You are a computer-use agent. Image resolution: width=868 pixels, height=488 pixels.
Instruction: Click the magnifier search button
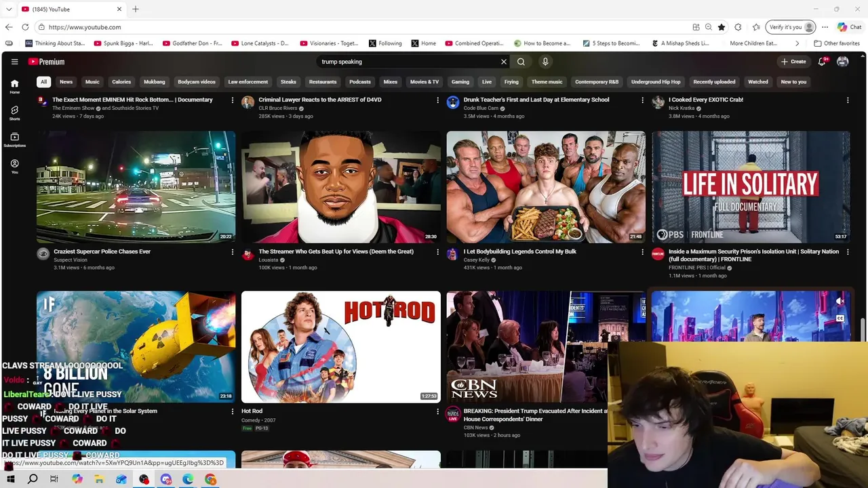(521, 62)
